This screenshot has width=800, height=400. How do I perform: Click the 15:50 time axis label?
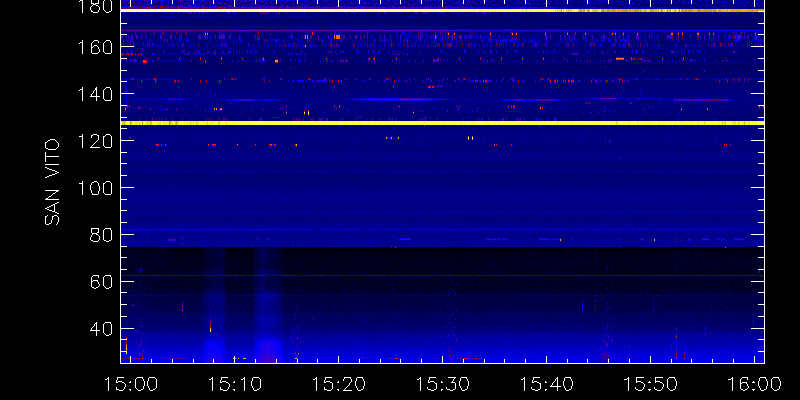click(x=650, y=384)
